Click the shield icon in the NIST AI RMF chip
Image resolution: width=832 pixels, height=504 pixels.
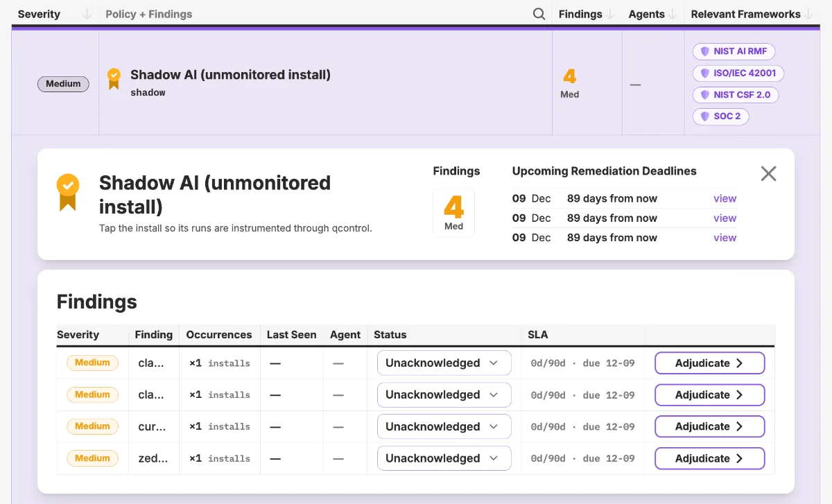click(x=705, y=51)
